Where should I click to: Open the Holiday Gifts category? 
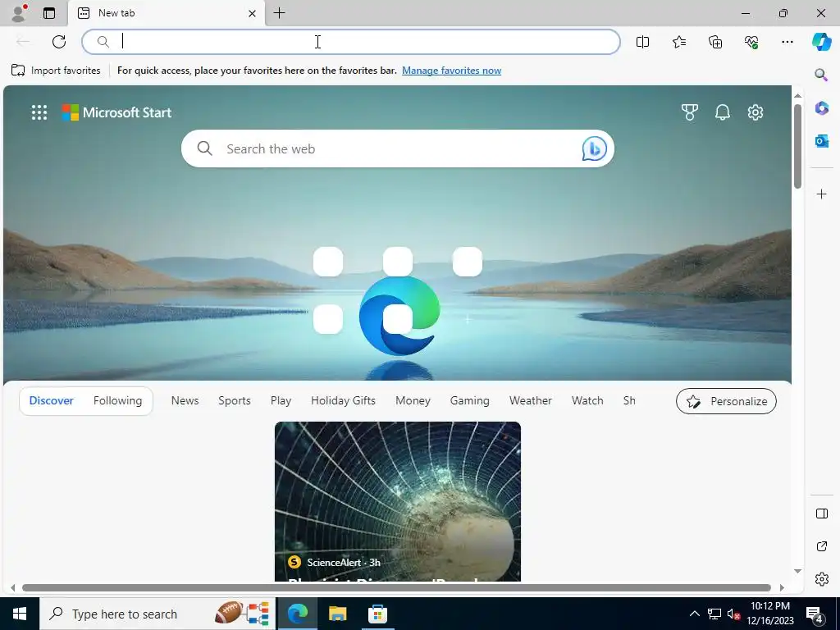(x=343, y=400)
